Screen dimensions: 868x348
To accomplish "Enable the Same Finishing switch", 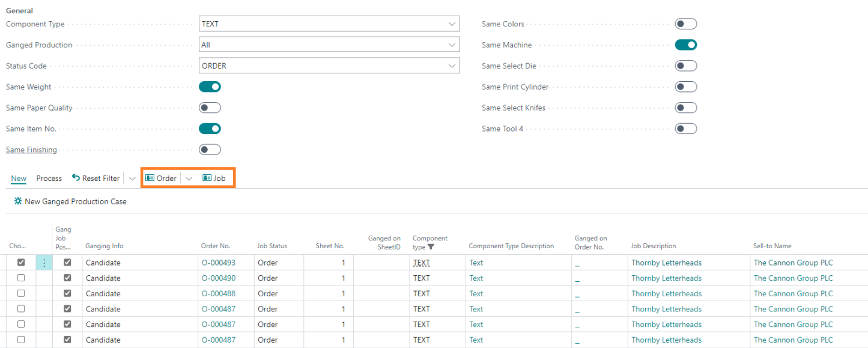I will click(x=210, y=150).
